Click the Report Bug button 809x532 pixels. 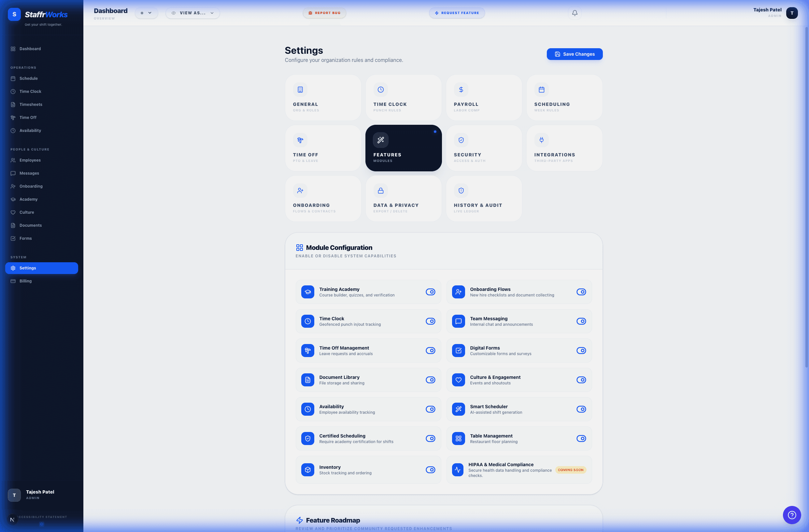point(324,13)
